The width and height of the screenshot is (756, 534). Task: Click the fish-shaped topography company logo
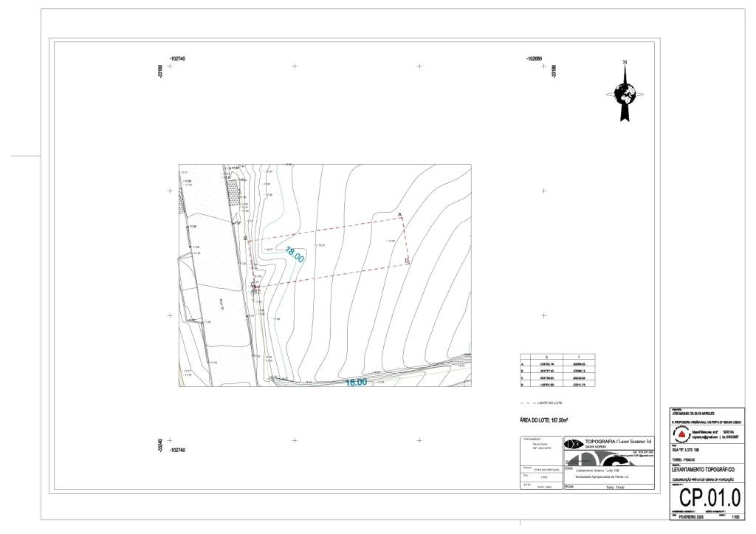coord(574,443)
